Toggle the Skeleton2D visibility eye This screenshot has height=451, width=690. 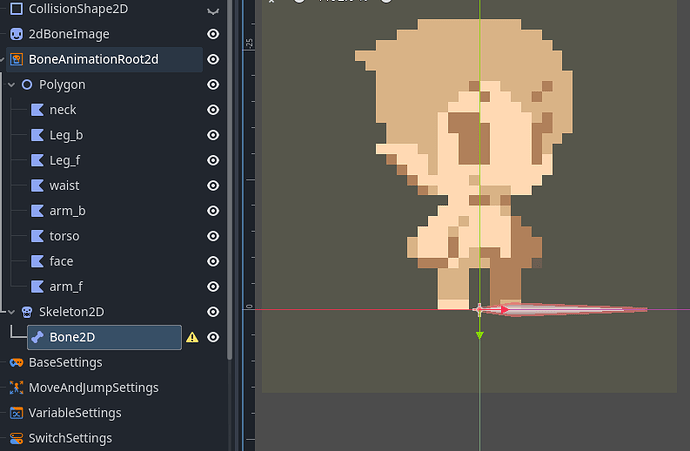[212, 312]
